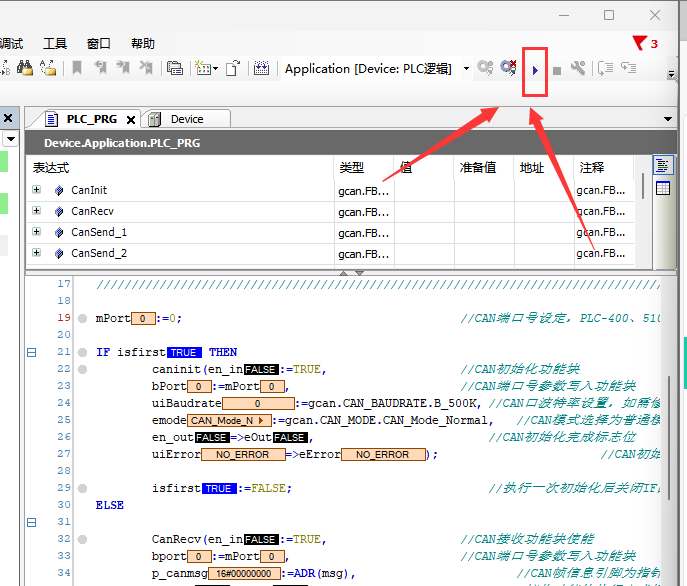Expand the CanInit variable row
Screen dimensions: 687x586
pos(37,190)
